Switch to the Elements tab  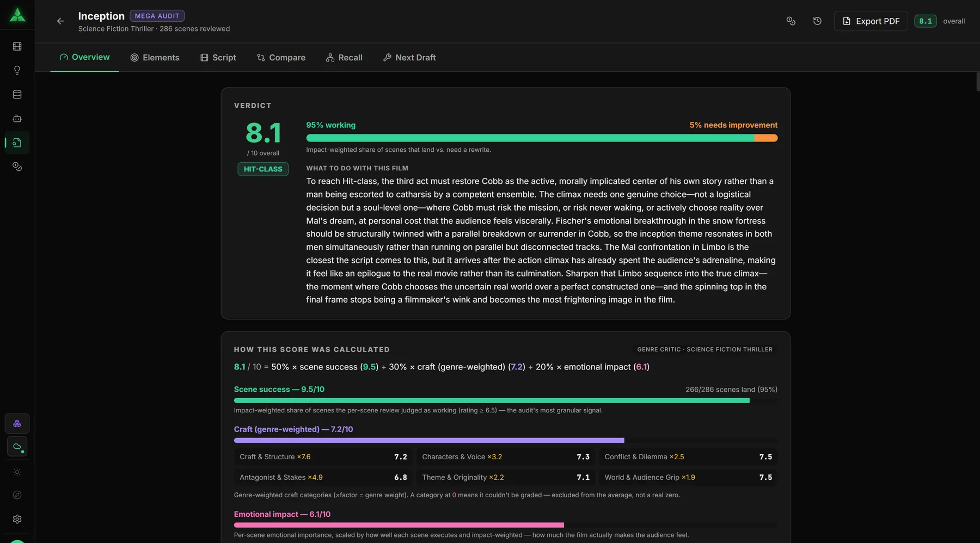[x=155, y=58]
